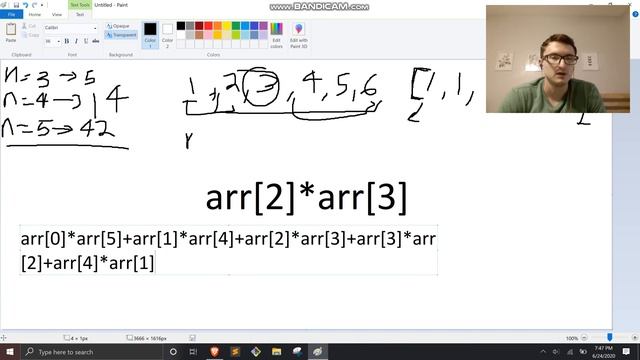Screen dimensions: 640x360
Task: Click the Paint app taskbar icon
Action: pos(318,352)
